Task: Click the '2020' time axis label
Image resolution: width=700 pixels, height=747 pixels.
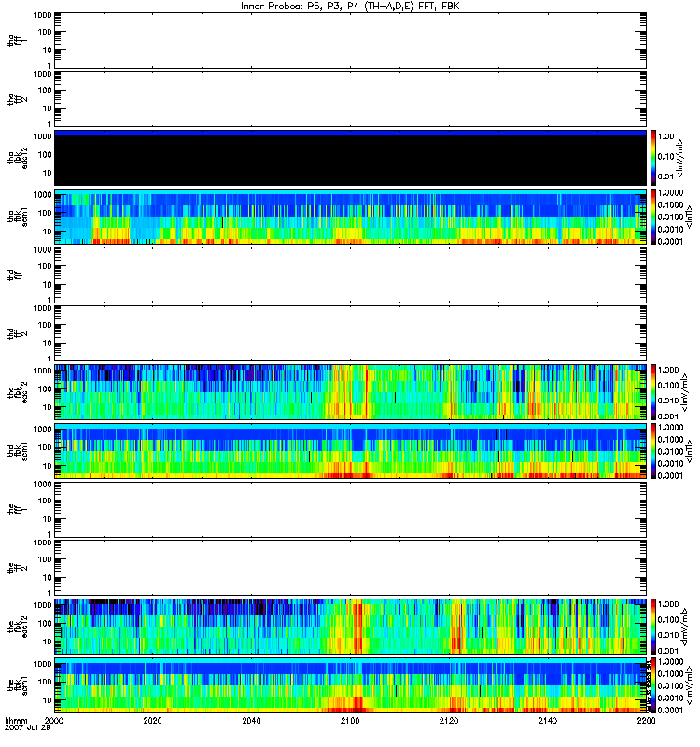Action: [x=152, y=720]
